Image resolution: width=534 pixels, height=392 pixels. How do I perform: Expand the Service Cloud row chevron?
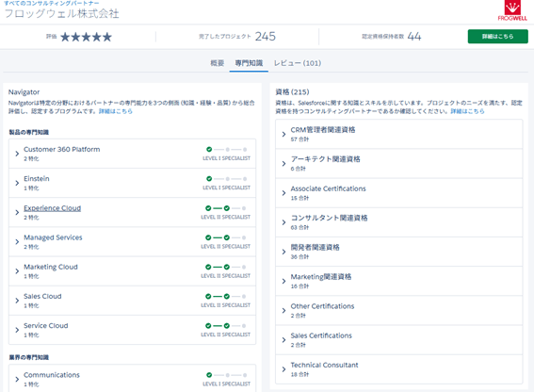[17, 330]
